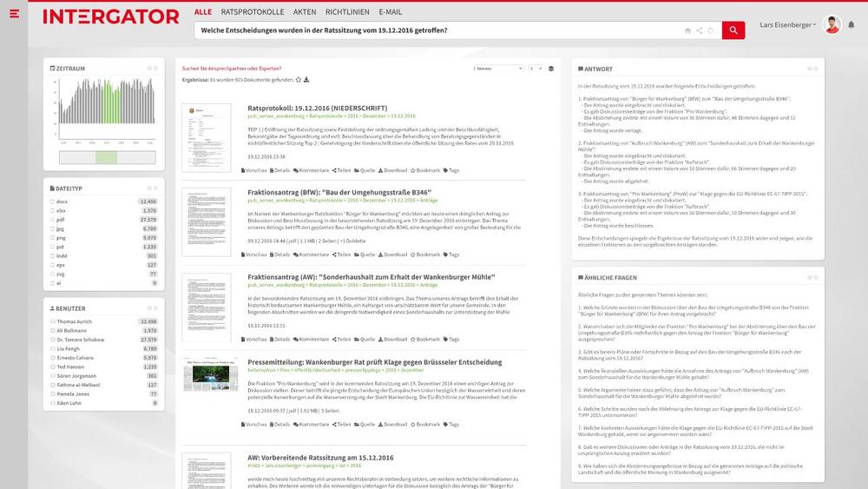Download the Ratsprotokoll 19.12.2016 document

pyautogui.click(x=392, y=170)
